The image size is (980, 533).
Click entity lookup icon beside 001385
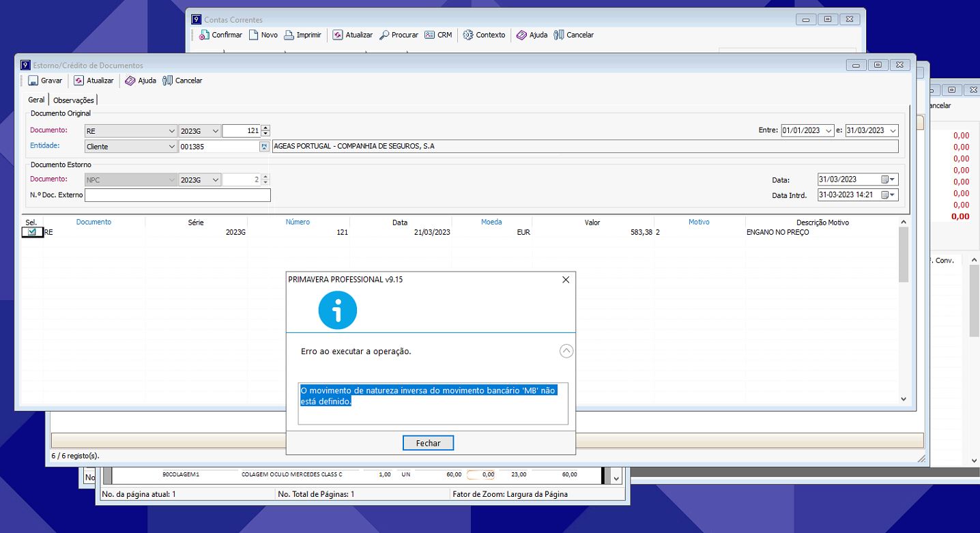point(264,147)
